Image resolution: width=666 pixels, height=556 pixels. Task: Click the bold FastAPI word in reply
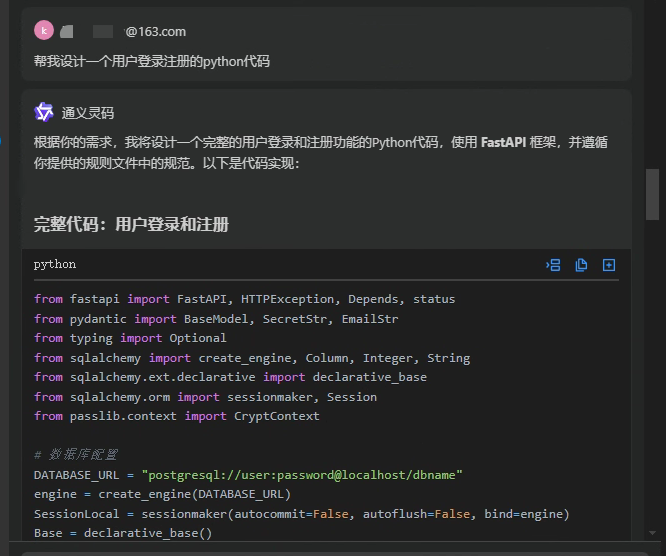[x=503, y=142]
